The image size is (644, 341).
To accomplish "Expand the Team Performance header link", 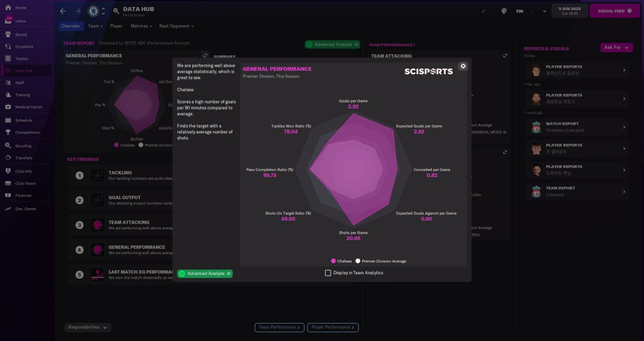I will 392,45.
